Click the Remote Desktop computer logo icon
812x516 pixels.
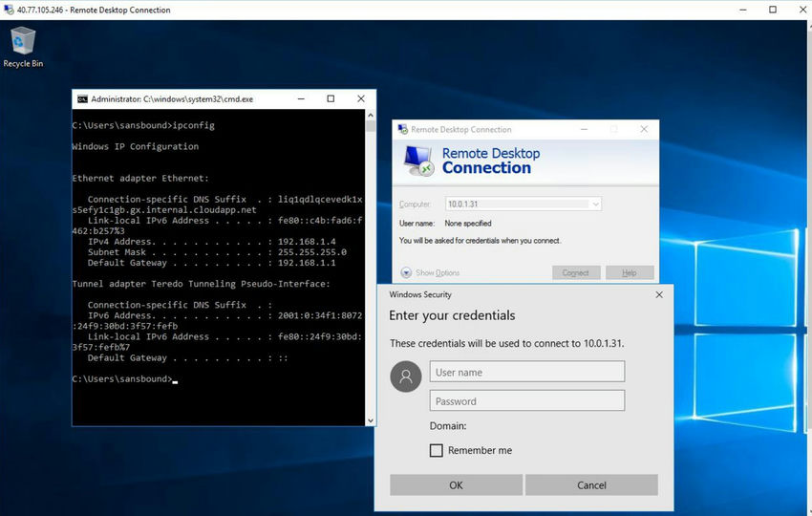418,161
